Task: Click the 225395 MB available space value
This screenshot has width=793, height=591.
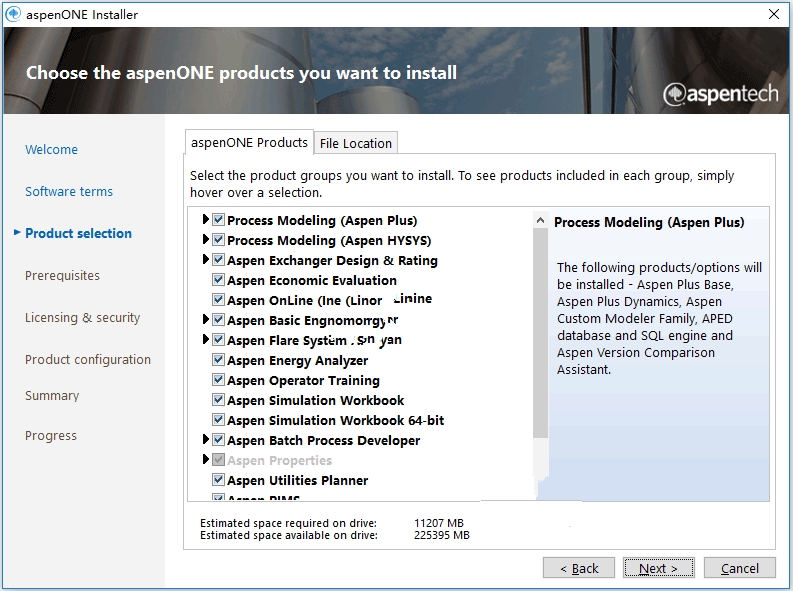Action: coord(442,535)
